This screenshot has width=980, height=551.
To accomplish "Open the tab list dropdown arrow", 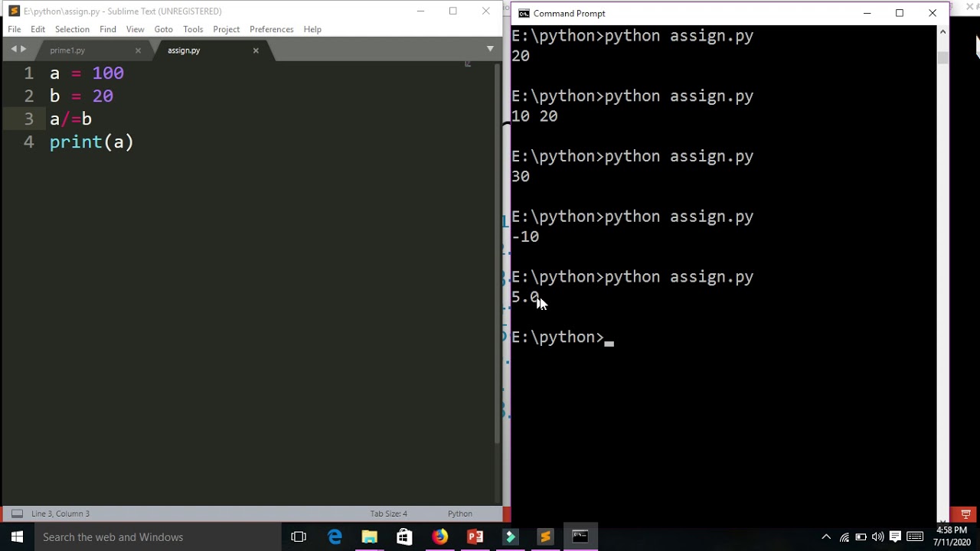I will [490, 49].
